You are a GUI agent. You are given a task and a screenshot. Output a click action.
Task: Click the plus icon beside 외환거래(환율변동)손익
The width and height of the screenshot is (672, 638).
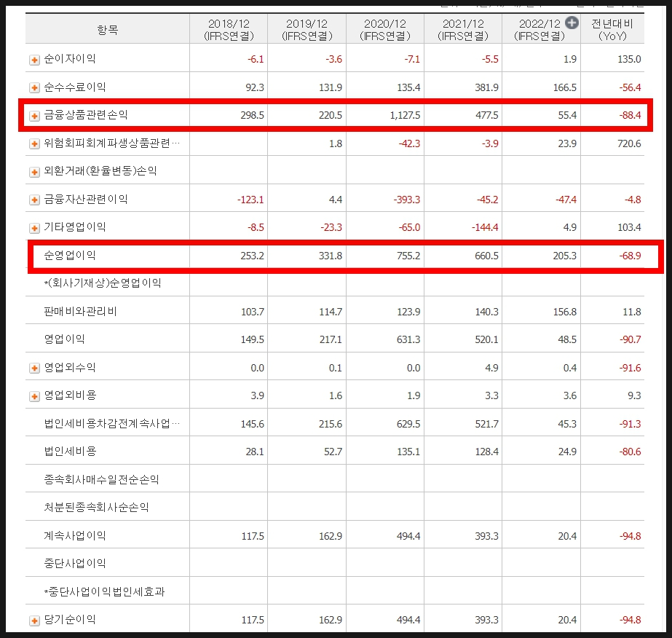click(x=34, y=172)
